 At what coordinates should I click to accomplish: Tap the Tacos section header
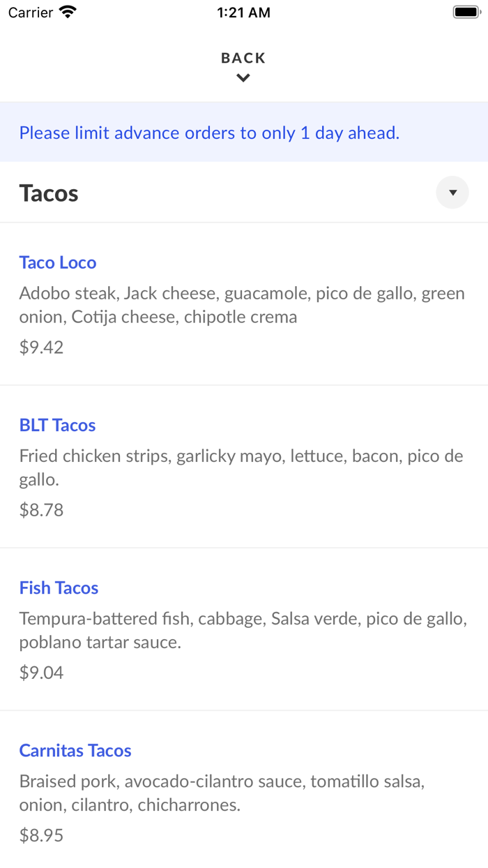pos(48,193)
